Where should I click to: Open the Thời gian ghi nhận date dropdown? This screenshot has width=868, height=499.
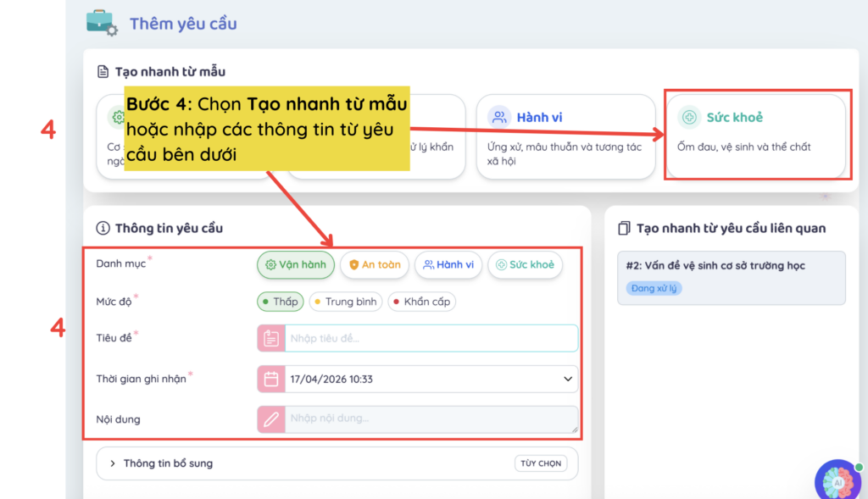click(568, 379)
